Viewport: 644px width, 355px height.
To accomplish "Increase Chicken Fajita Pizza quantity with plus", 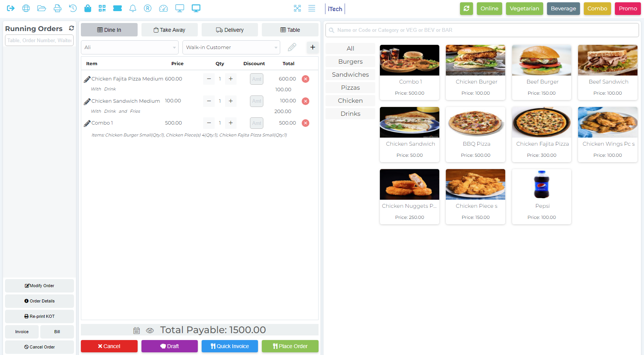I will point(231,79).
